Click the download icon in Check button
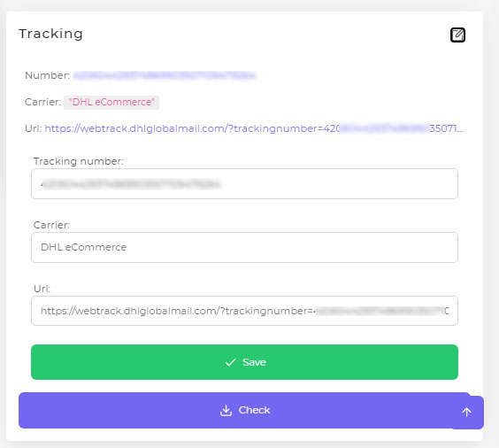The width and height of the screenshot is (499, 448). (226, 411)
